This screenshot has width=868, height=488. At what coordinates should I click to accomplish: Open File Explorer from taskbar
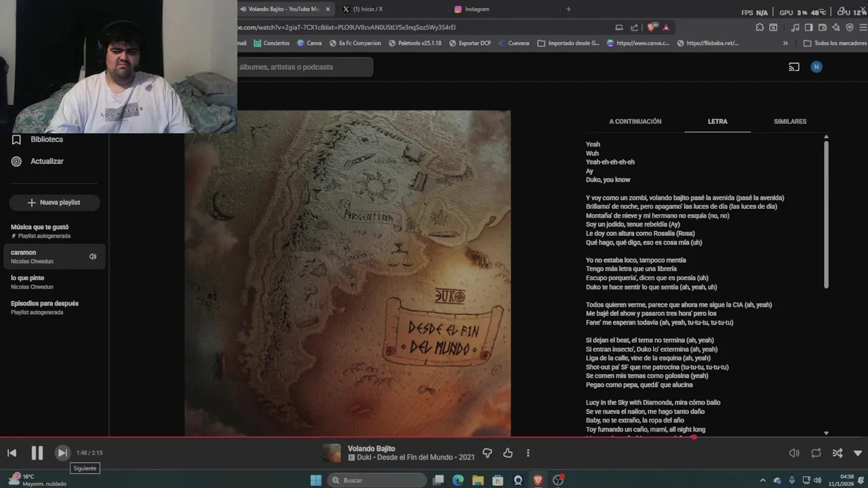tap(478, 480)
